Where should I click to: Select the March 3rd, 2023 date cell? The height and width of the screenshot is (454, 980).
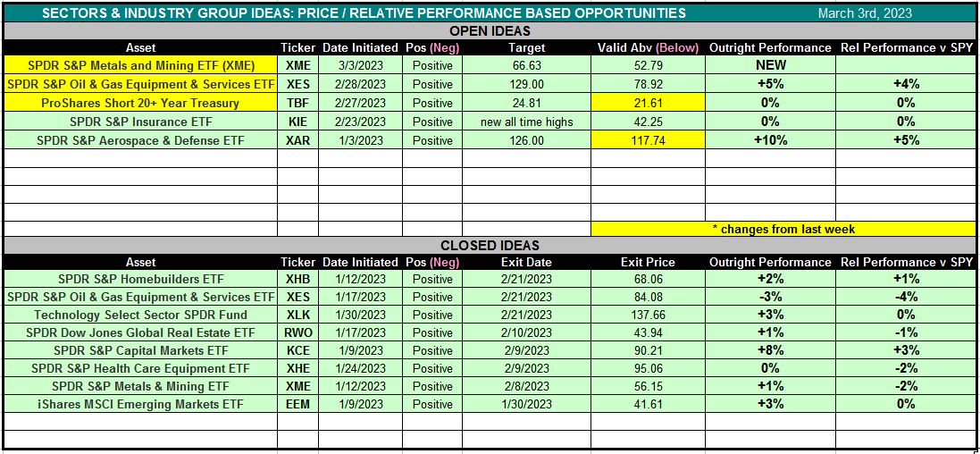[864, 13]
